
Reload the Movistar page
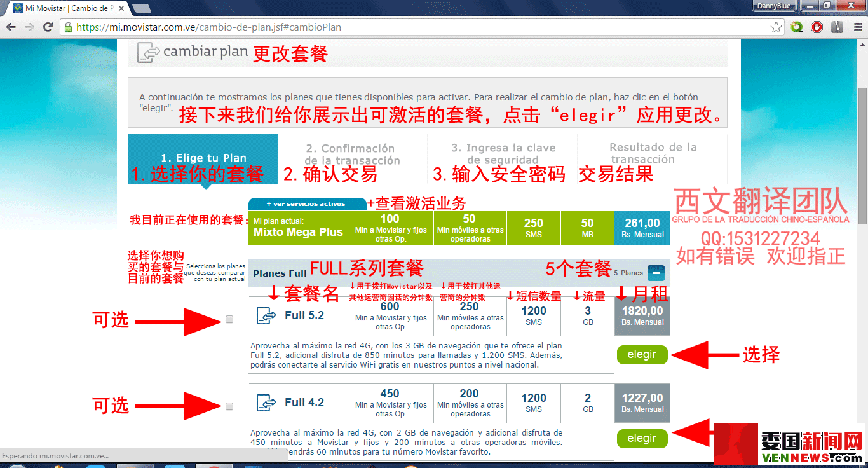pyautogui.click(x=48, y=27)
